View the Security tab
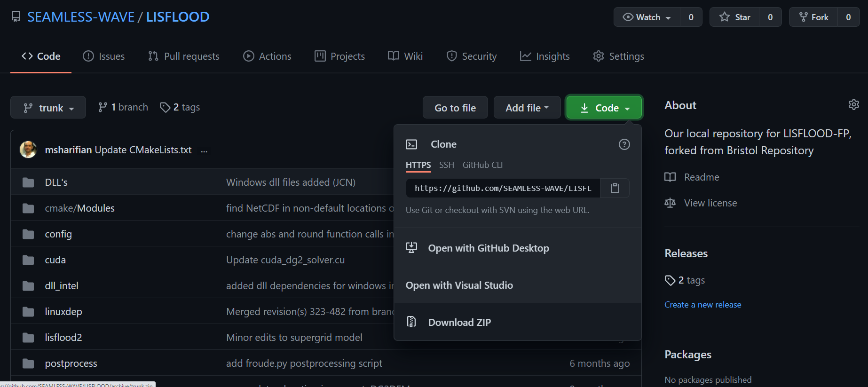The image size is (868, 387). [x=471, y=56]
